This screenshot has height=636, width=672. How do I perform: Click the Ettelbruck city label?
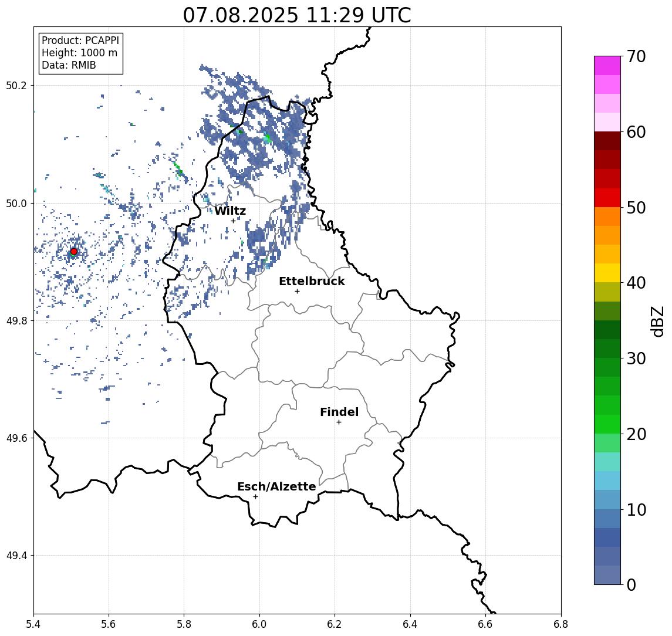(x=312, y=281)
